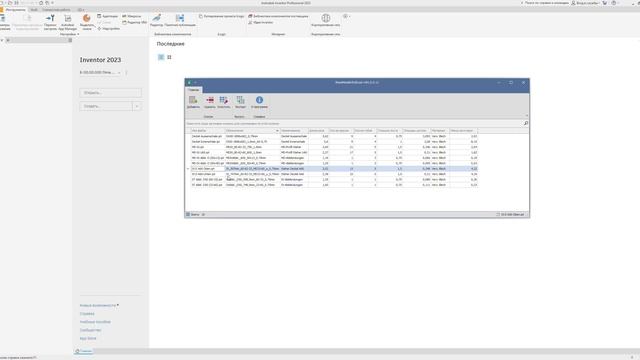
Task: Sort by the Наименование column header
Action: pyautogui.click(x=294, y=131)
